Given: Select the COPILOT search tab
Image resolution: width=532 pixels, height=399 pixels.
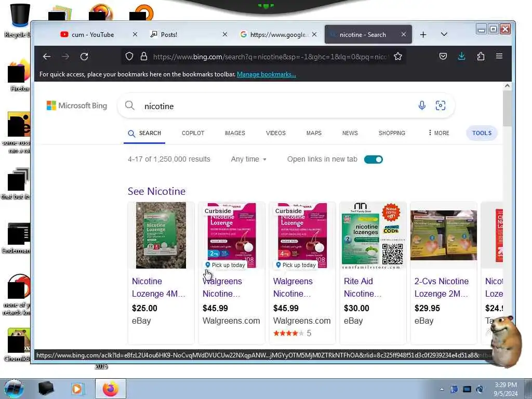Looking at the screenshot, I should [193, 133].
